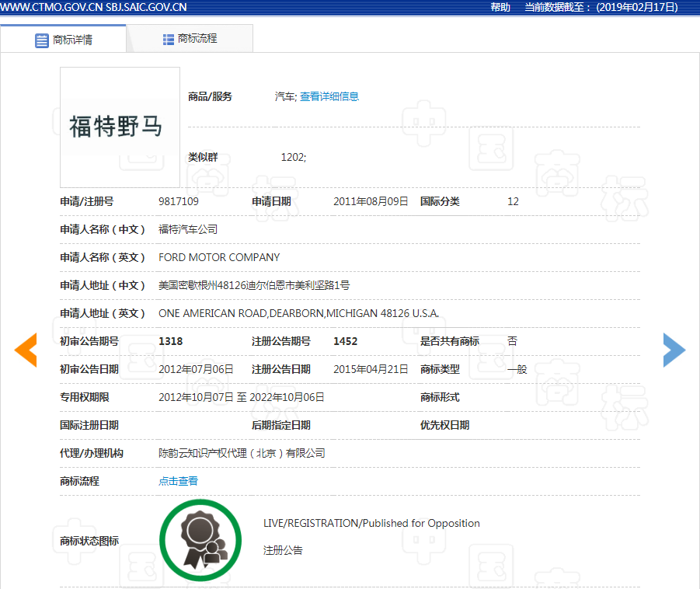
Task: Follow the 点击查看 trademark flow link
Action: [178, 481]
